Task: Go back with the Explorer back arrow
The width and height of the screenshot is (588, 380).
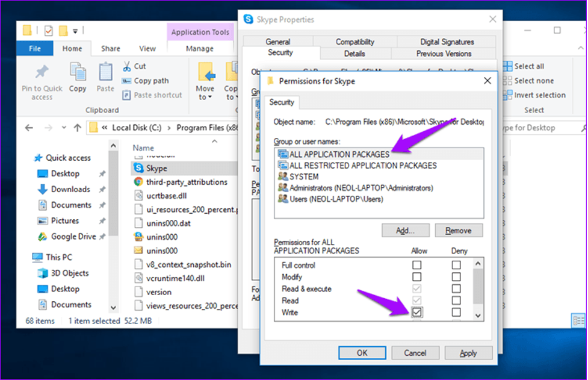Action: click(x=29, y=128)
